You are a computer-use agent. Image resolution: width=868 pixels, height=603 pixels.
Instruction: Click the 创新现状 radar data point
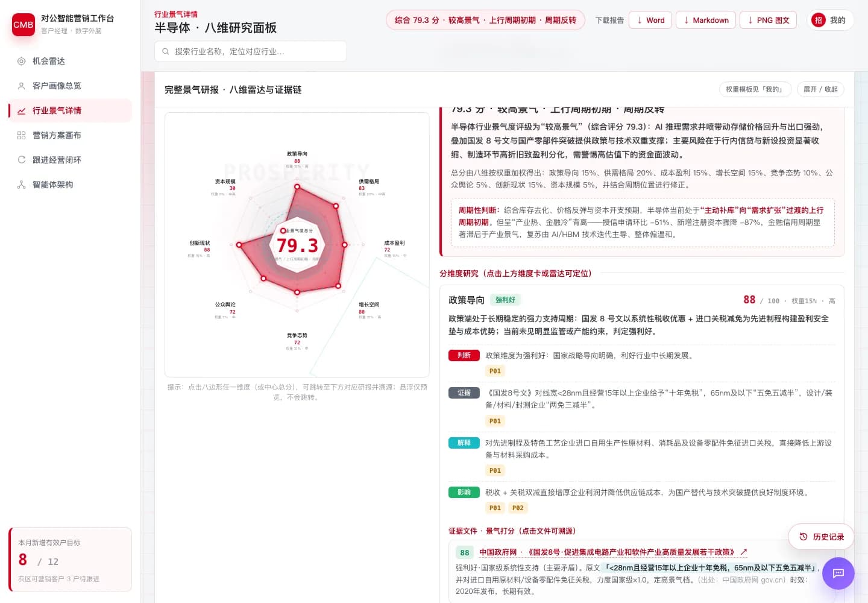click(x=239, y=245)
